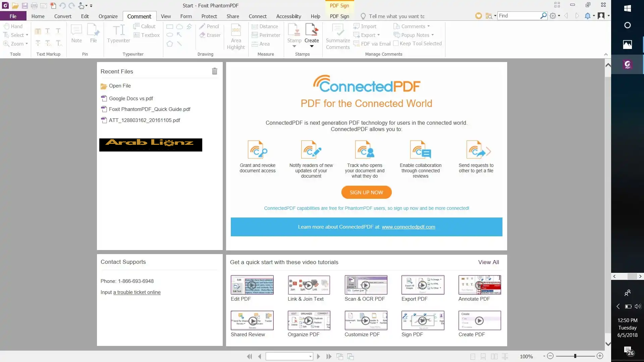Toggle facing pages view in status bar

tap(494, 356)
